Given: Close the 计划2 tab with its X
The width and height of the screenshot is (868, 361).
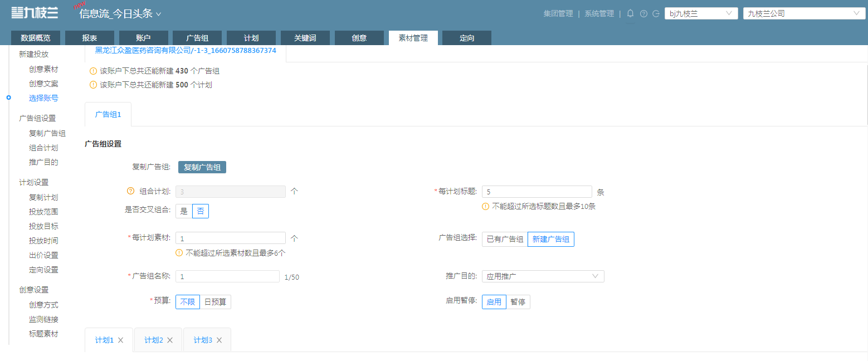Looking at the screenshot, I should 170,340.
